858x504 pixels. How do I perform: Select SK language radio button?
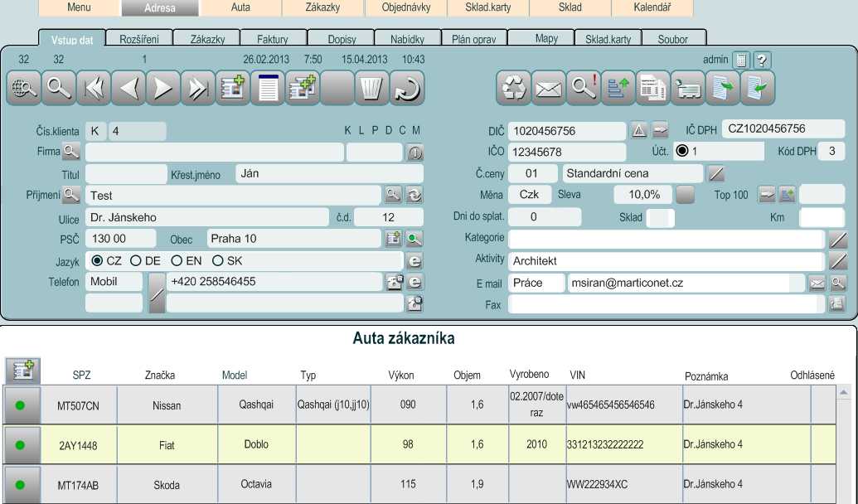pos(218,260)
